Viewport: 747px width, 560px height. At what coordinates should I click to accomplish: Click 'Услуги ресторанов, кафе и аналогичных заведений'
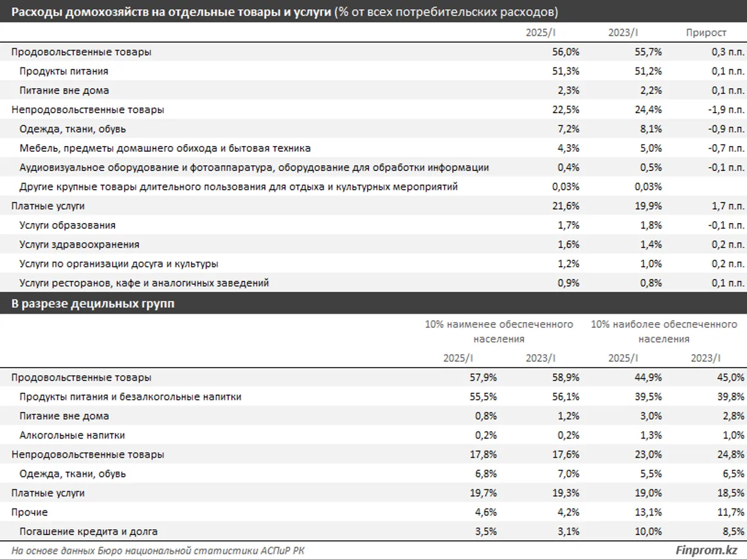click(144, 283)
